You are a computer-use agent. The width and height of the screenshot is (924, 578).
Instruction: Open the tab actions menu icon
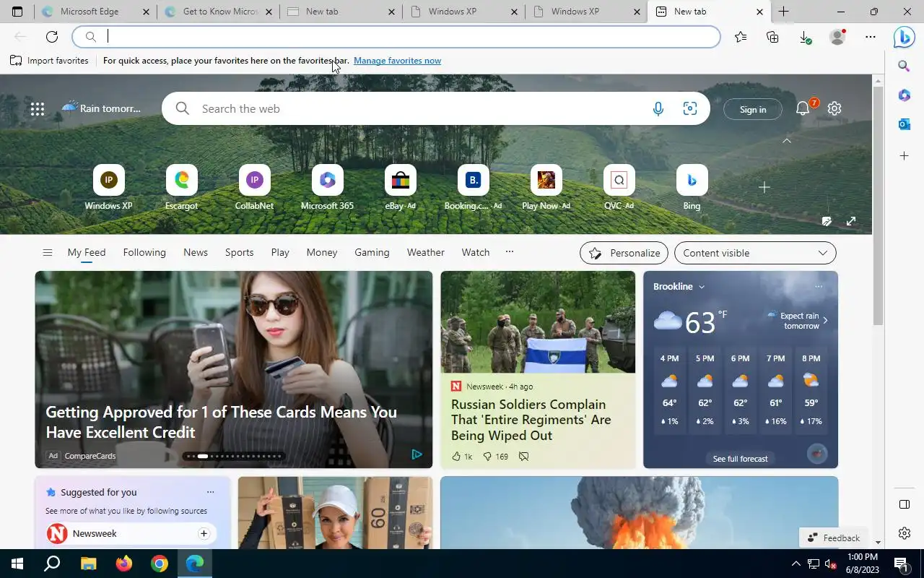point(17,12)
